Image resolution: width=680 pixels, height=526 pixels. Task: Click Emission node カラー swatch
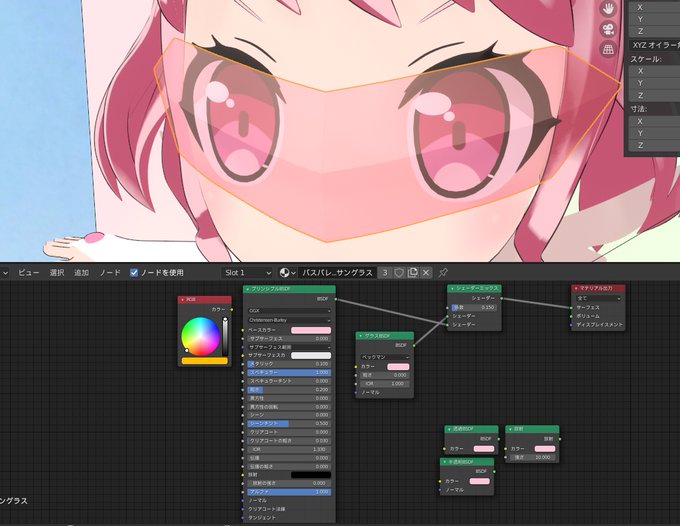pos(545,449)
